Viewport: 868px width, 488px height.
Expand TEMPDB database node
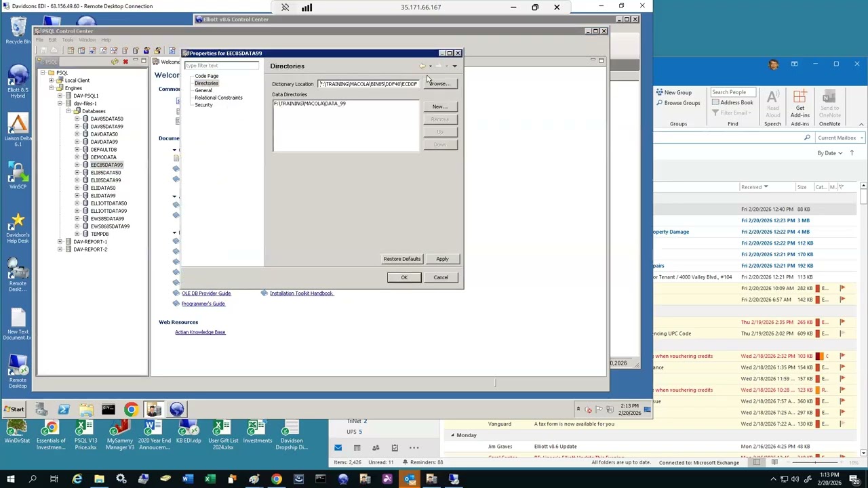[x=77, y=234]
